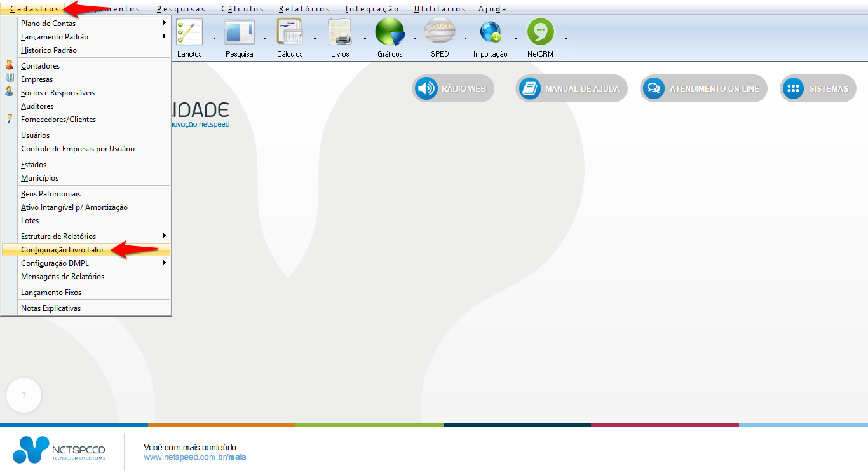Expand the Plano de Contas submenu

92,24
